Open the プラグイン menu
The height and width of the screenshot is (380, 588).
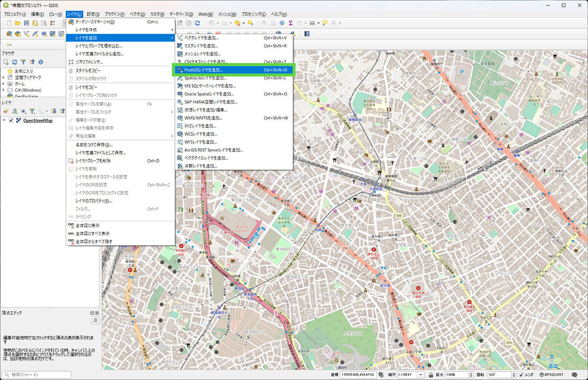pyautogui.click(x=115, y=14)
